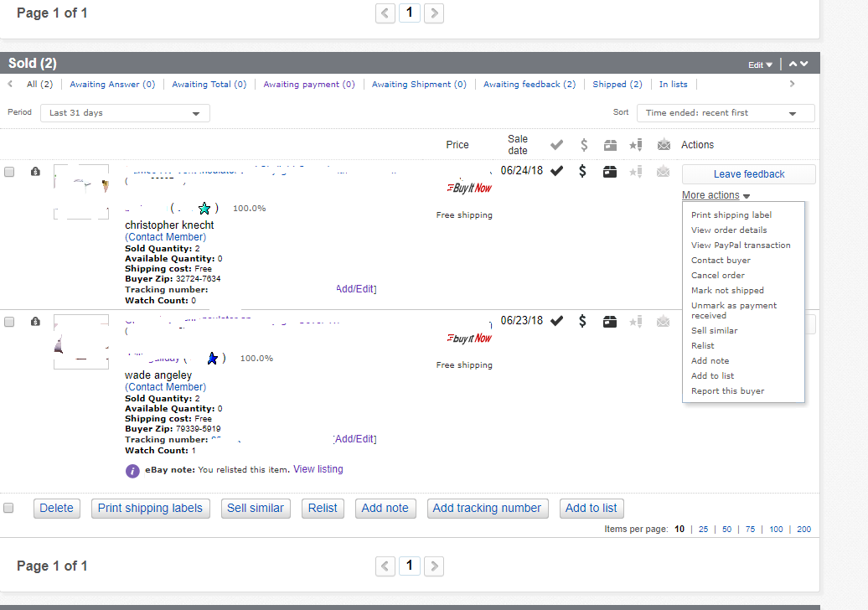Click the feedback-received envelope icon in the column header
This screenshot has width=868, height=610.
click(x=664, y=145)
